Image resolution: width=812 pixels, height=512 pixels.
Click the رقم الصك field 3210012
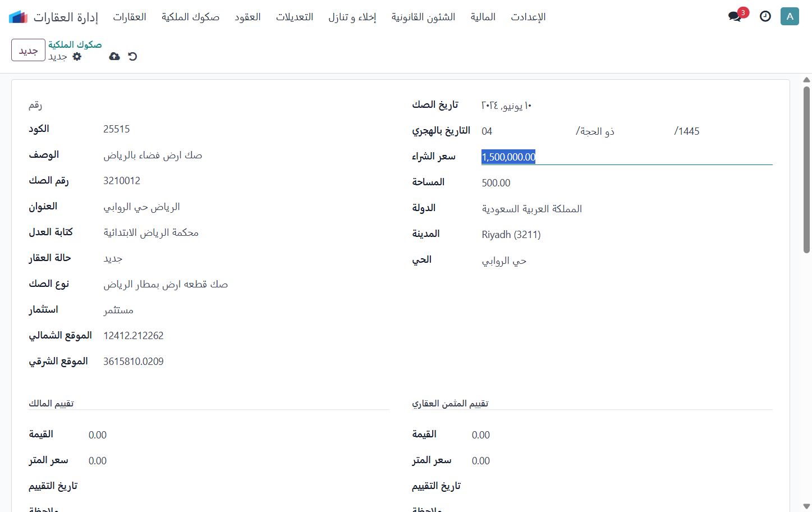pos(246,181)
